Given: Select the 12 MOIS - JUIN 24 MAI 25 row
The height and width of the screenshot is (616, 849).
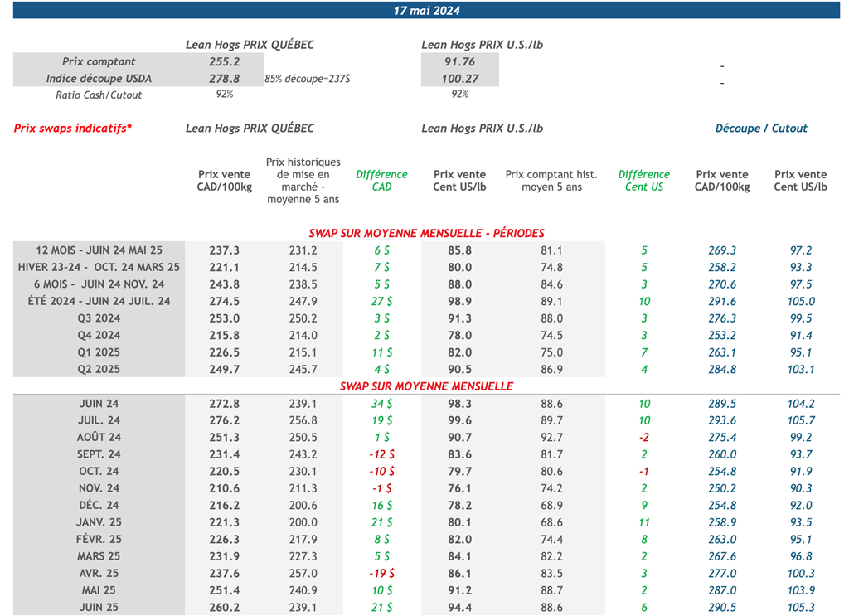Looking at the screenshot, I should tap(99, 250).
